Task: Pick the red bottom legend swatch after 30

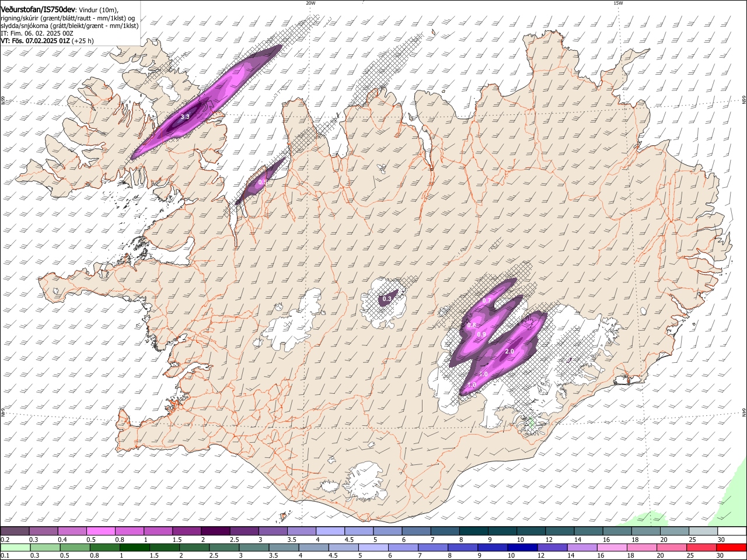Action: pyautogui.click(x=731, y=547)
